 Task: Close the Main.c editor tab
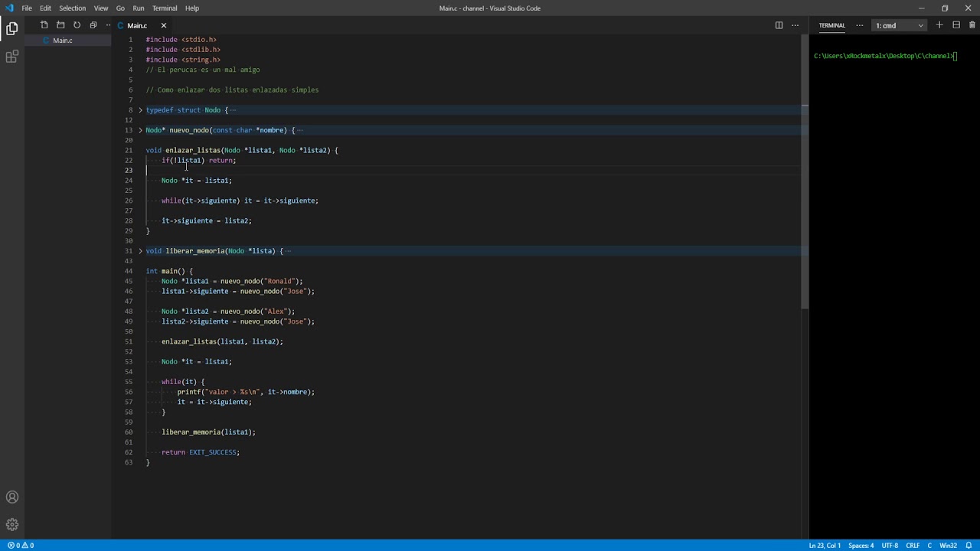click(x=163, y=25)
